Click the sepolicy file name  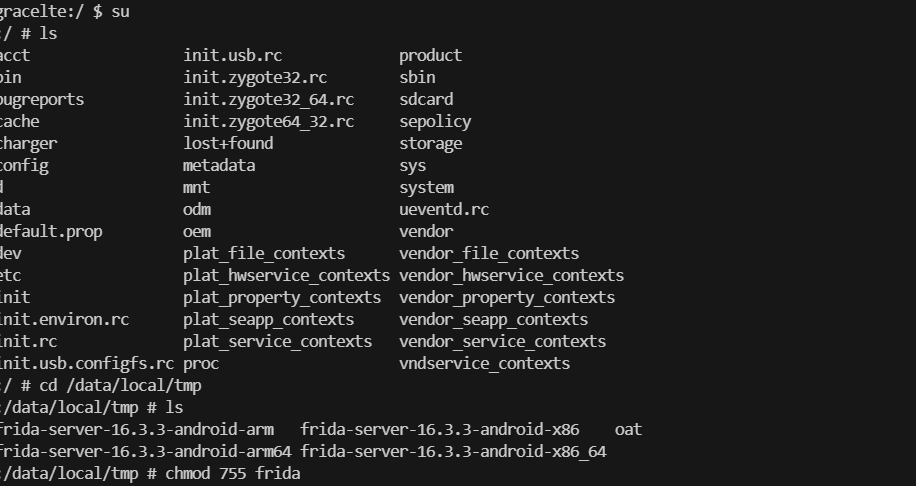point(435,121)
